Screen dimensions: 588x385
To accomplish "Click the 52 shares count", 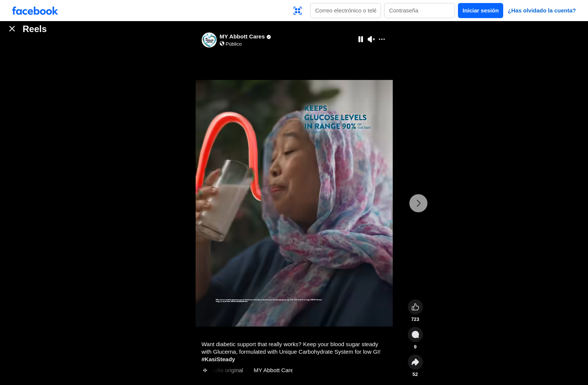I will [x=415, y=374].
